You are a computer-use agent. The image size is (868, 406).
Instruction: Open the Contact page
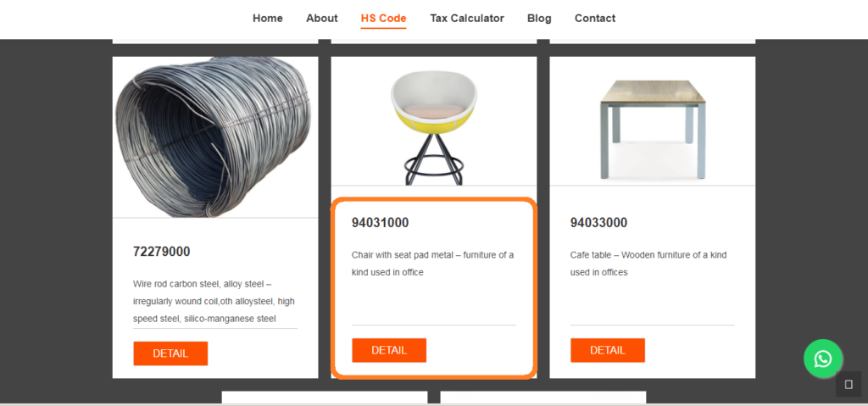click(595, 19)
